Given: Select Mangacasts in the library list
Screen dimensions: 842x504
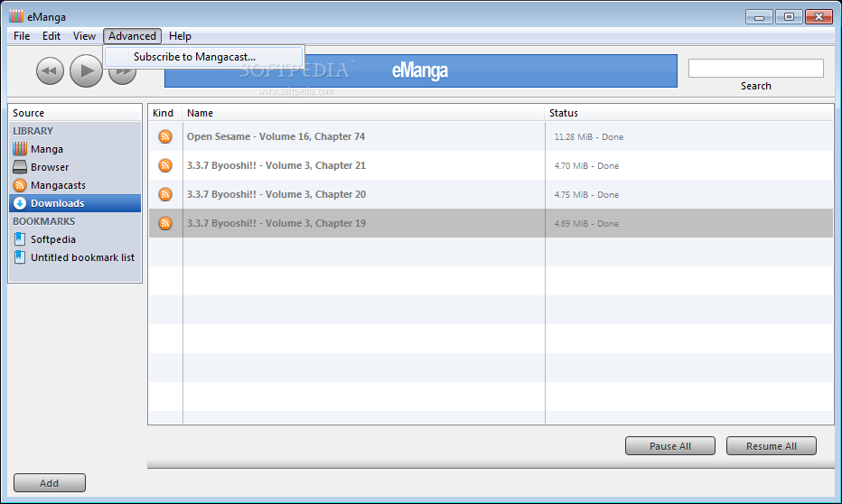Looking at the screenshot, I should point(58,185).
